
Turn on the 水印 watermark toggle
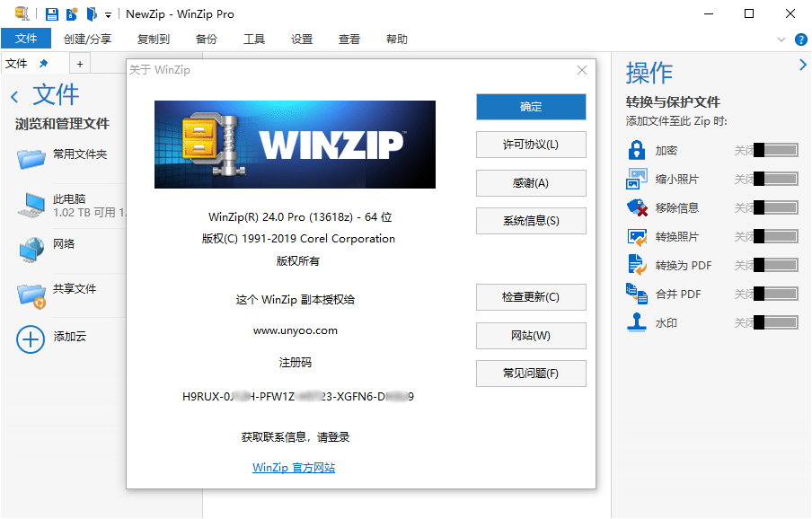pos(776,322)
